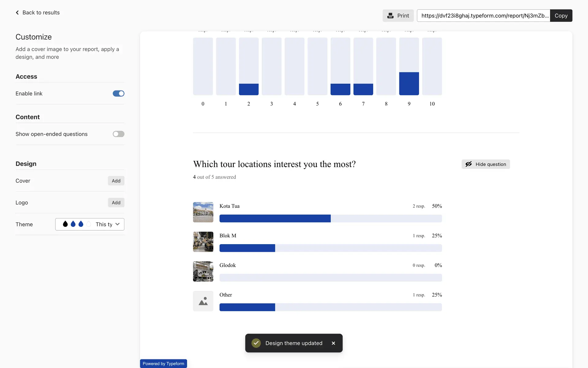This screenshot has width=588, height=368.
Task: Add a Logo to the report
Action: click(116, 203)
